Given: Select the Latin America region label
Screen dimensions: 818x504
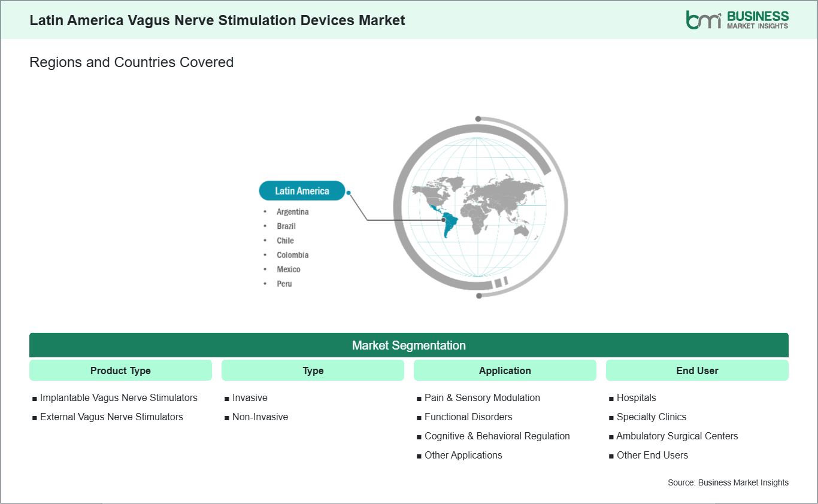Looking at the screenshot, I should click(x=302, y=191).
